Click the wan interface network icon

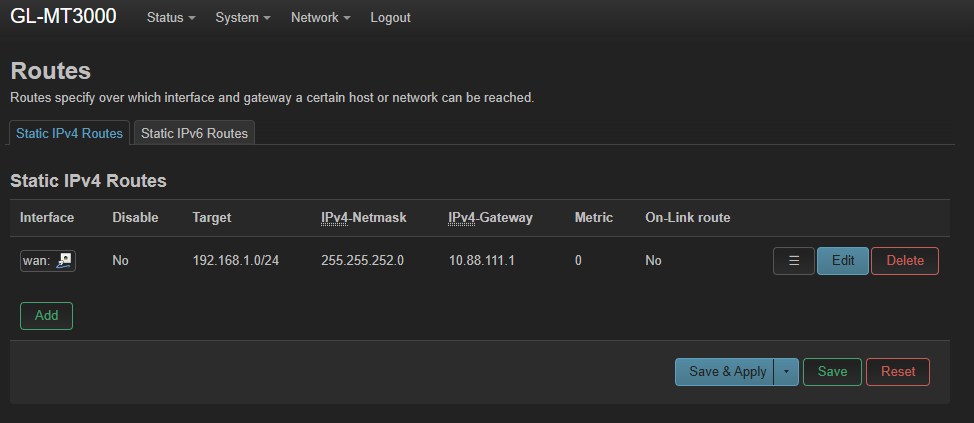pyautogui.click(x=64, y=261)
